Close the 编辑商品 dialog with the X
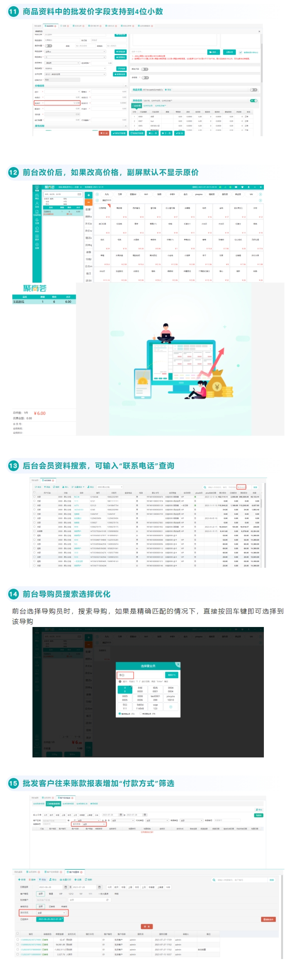Image resolution: width=291 pixels, height=980 pixels. [x=259, y=31]
